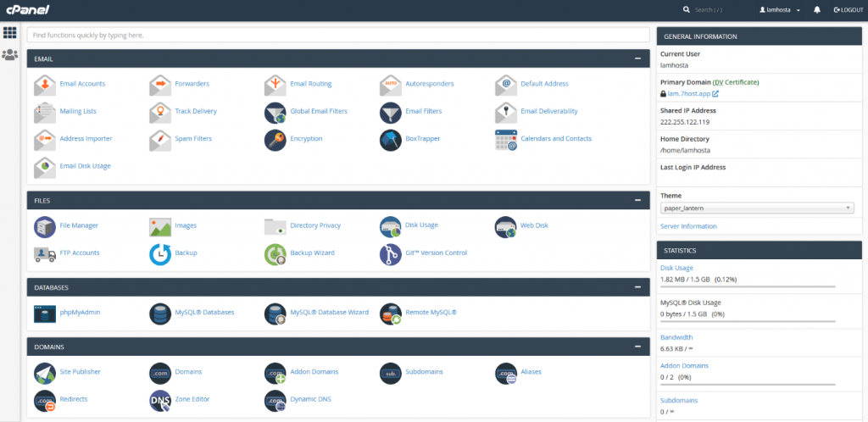The width and height of the screenshot is (868, 422).
Task: Open the Mailing Lists icon
Action: 45,112
